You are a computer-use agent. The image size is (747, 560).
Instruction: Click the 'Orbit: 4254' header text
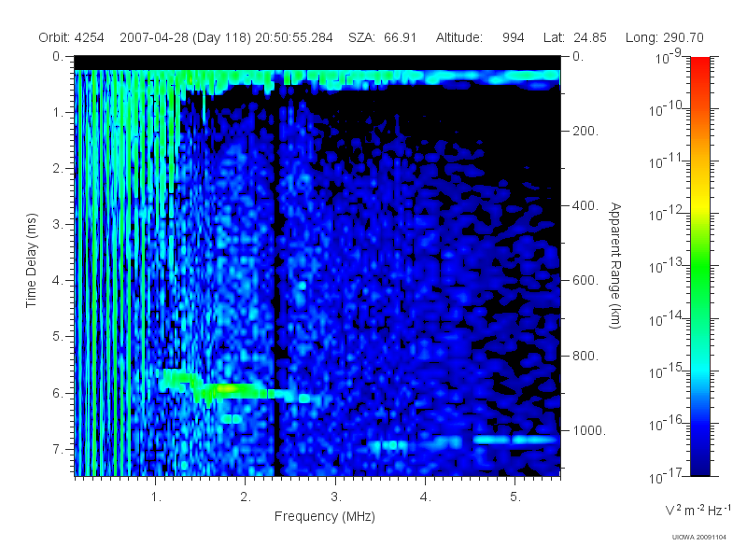point(72,37)
